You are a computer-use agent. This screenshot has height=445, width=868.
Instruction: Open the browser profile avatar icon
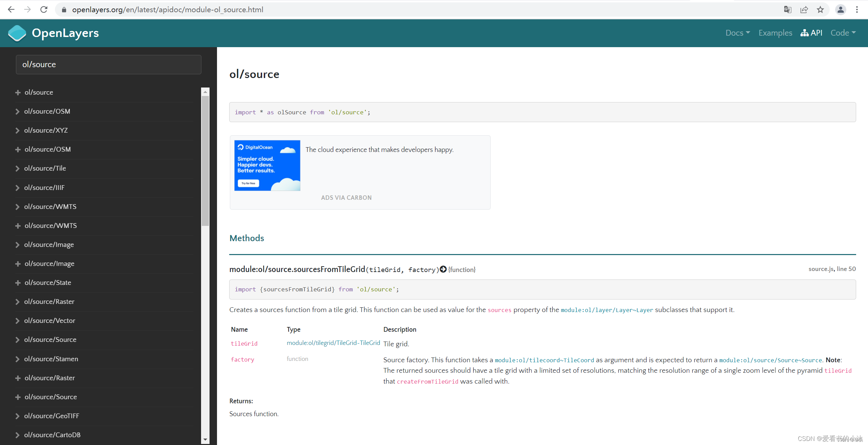coord(841,9)
